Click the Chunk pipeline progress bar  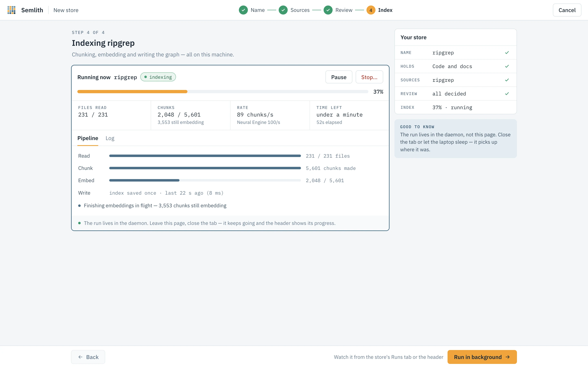[205, 168]
